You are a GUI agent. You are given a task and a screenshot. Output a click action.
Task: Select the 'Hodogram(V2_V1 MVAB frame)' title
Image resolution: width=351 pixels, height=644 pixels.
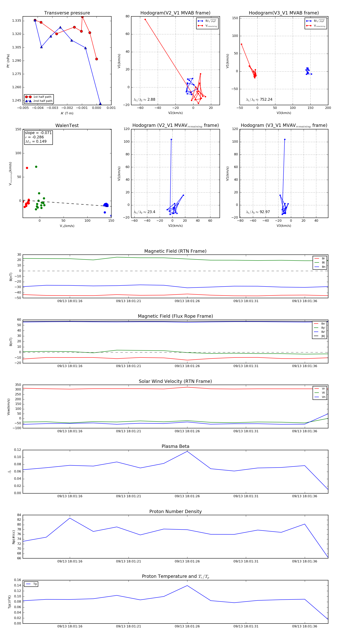[175, 13]
